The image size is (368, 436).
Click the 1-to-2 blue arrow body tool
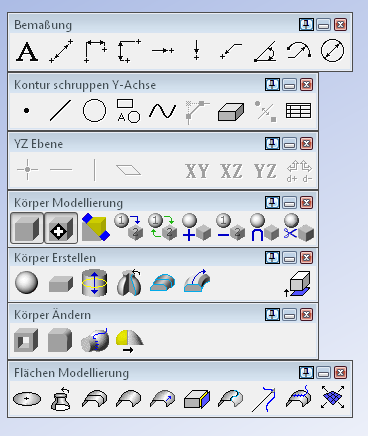click(x=129, y=227)
